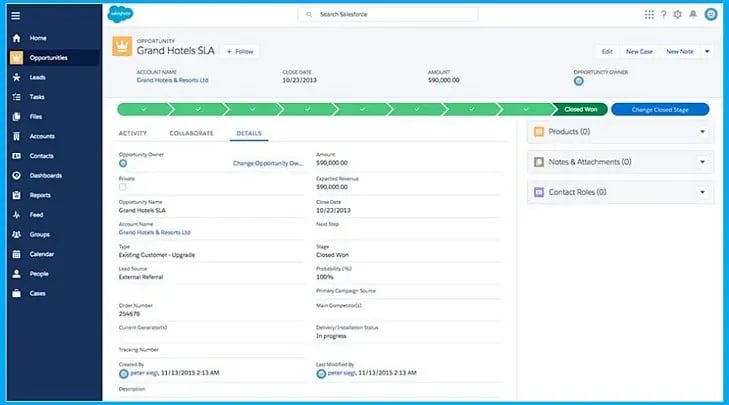The width and height of the screenshot is (729, 405).
Task: Expand the Notes & Attachments dropdown arrow
Action: point(702,162)
